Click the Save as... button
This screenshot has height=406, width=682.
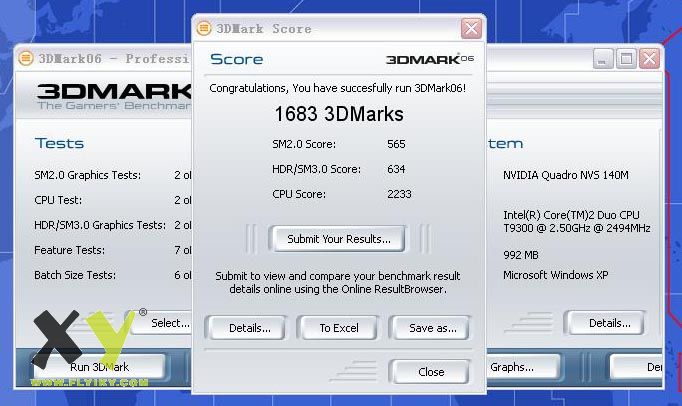(x=432, y=328)
